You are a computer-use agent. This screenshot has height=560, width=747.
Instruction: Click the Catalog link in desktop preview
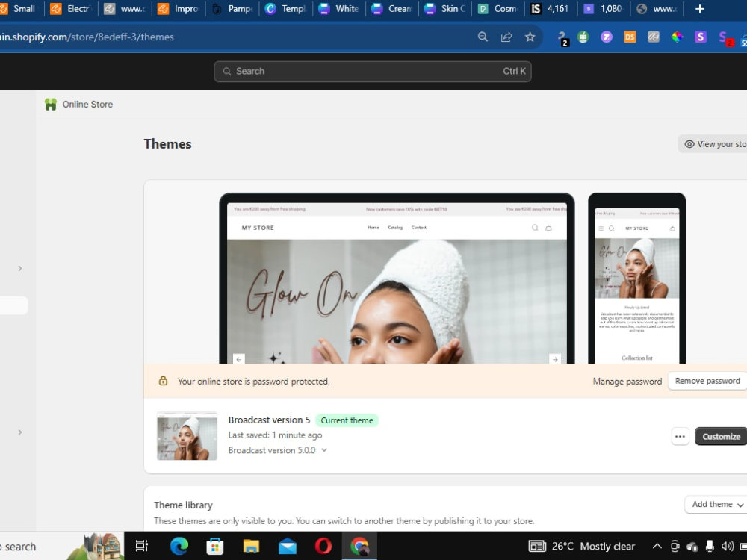[395, 228]
